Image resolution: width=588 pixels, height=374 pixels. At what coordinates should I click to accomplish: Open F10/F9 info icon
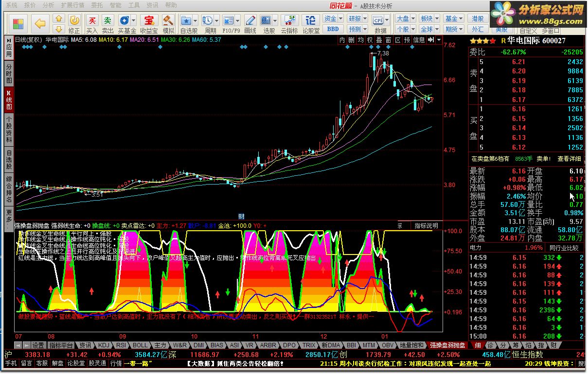pyautogui.click(x=228, y=20)
